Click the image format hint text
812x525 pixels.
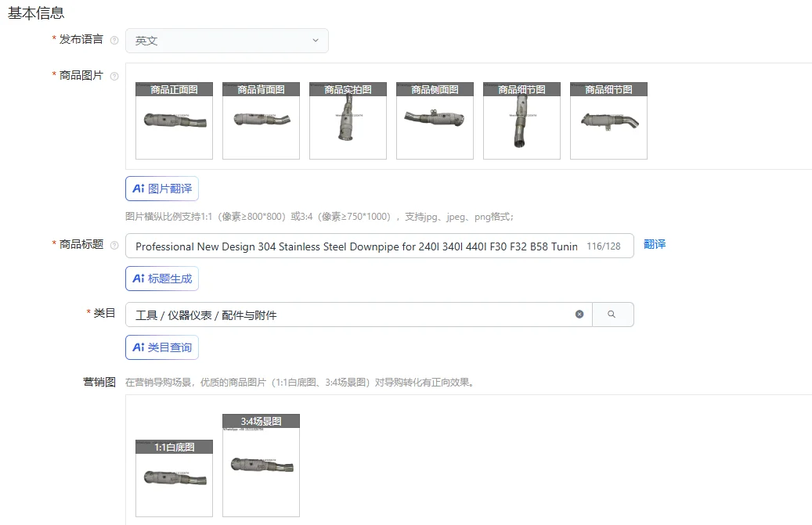point(319,217)
